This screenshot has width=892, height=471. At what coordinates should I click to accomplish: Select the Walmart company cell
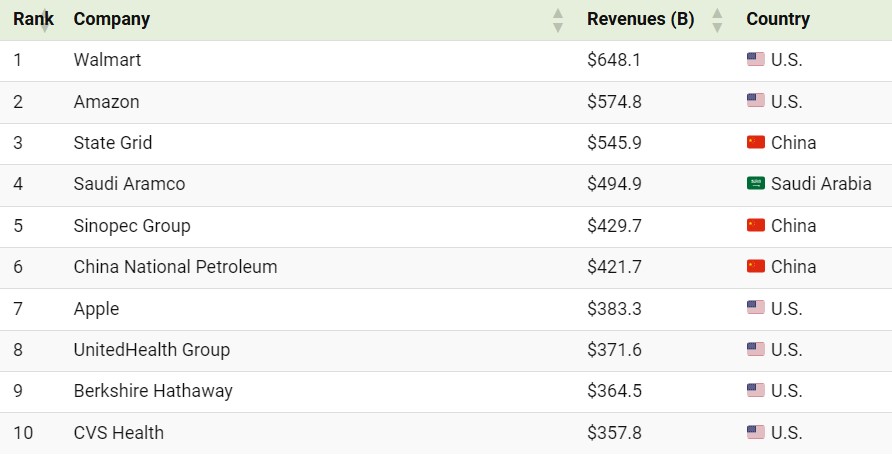tap(107, 60)
